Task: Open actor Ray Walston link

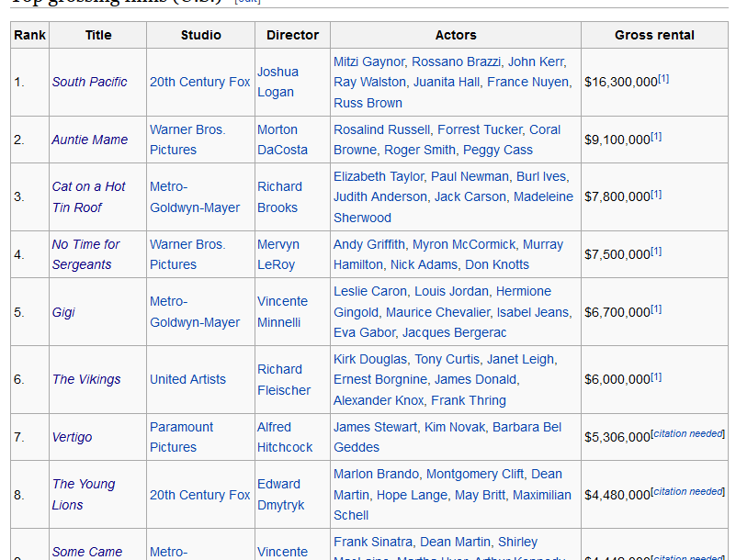Action: click(x=370, y=82)
